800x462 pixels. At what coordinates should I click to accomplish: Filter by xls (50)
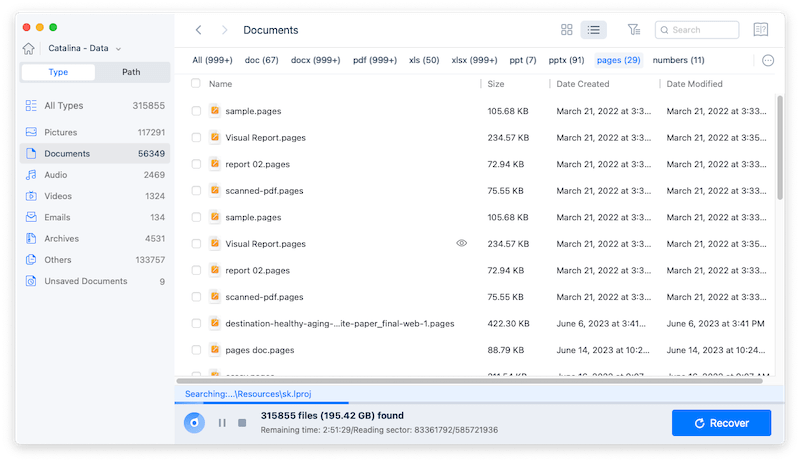pos(424,60)
